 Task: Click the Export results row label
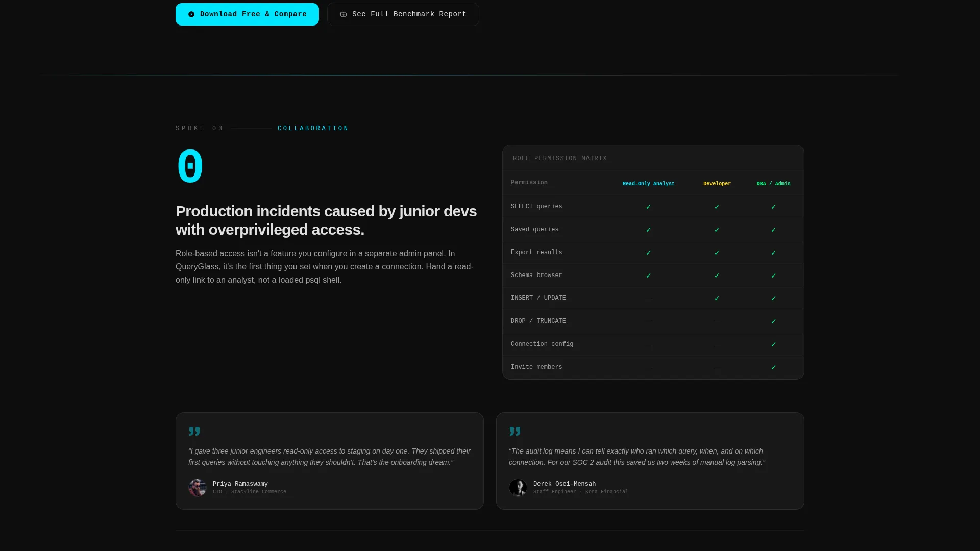click(536, 253)
